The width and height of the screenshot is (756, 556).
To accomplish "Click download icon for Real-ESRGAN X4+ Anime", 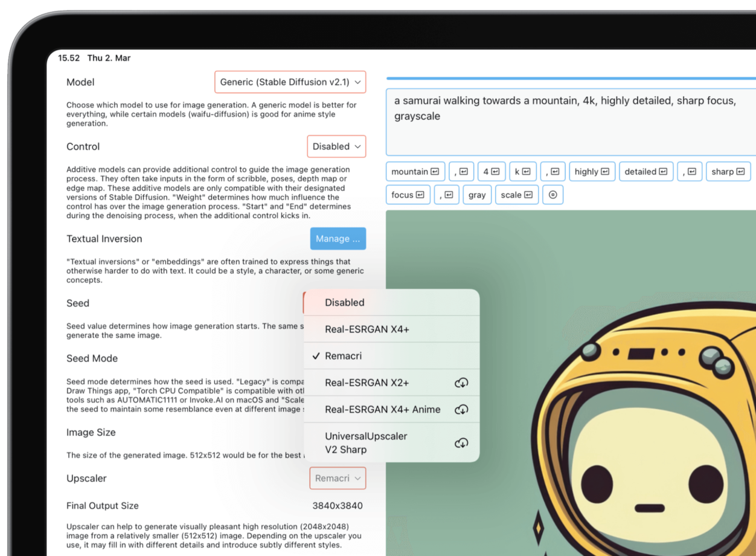I will pos(461,409).
